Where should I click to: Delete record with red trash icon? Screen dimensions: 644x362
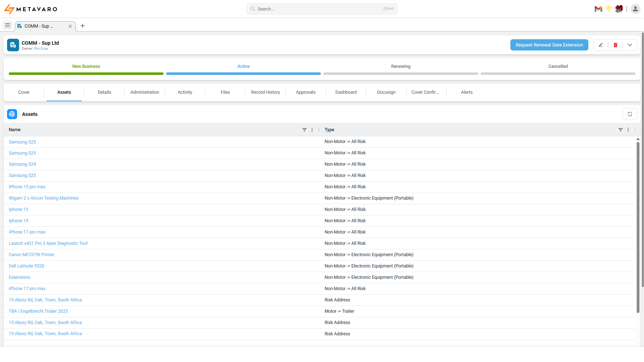(615, 45)
